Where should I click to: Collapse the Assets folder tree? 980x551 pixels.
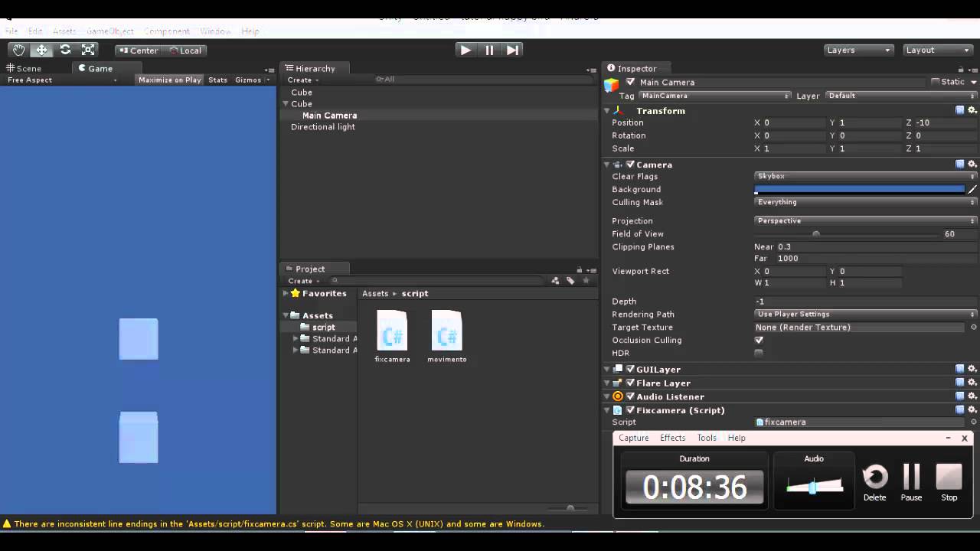click(286, 315)
